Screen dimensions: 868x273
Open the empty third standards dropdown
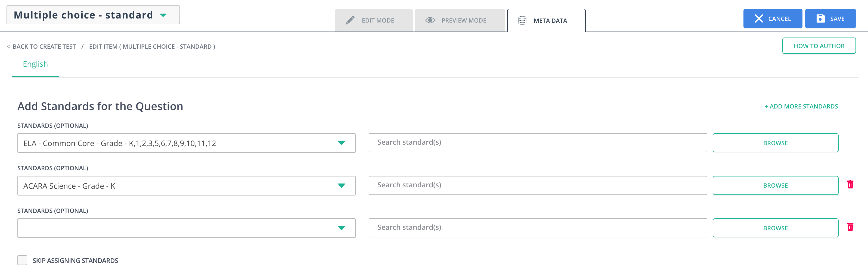click(x=186, y=228)
